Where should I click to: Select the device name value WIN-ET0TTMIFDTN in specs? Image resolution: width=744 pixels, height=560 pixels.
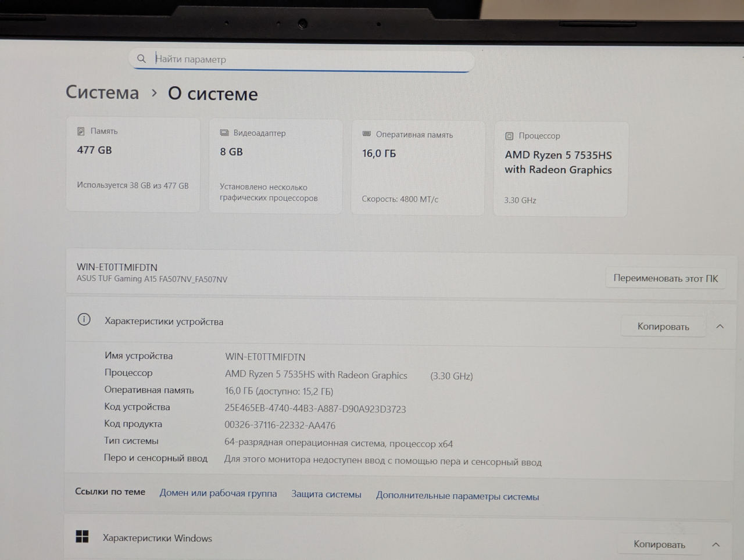pos(265,357)
